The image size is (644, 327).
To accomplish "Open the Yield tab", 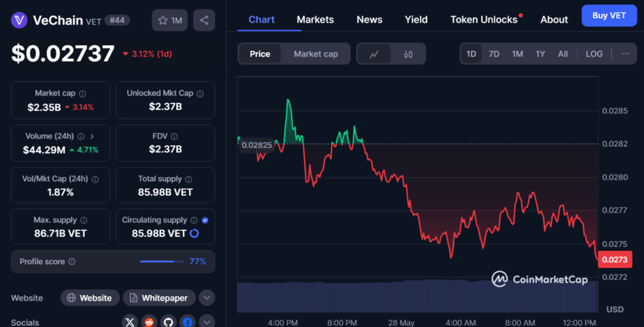I will pos(416,19).
